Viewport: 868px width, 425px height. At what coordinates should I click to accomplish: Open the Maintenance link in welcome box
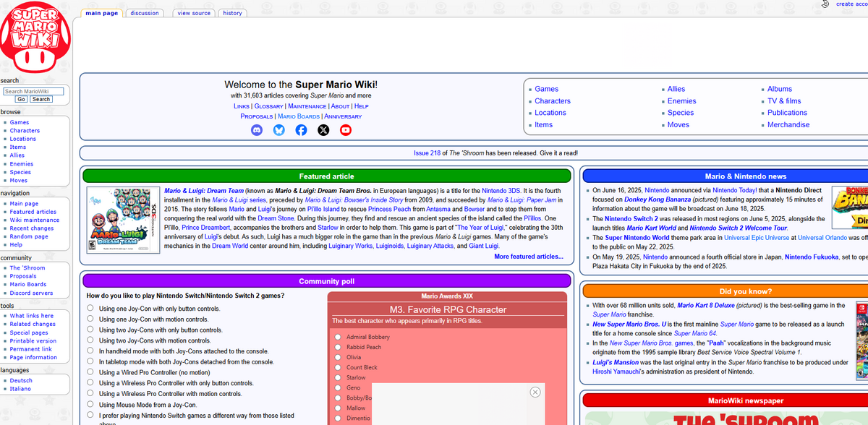pyautogui.click(x=307, y=106)
